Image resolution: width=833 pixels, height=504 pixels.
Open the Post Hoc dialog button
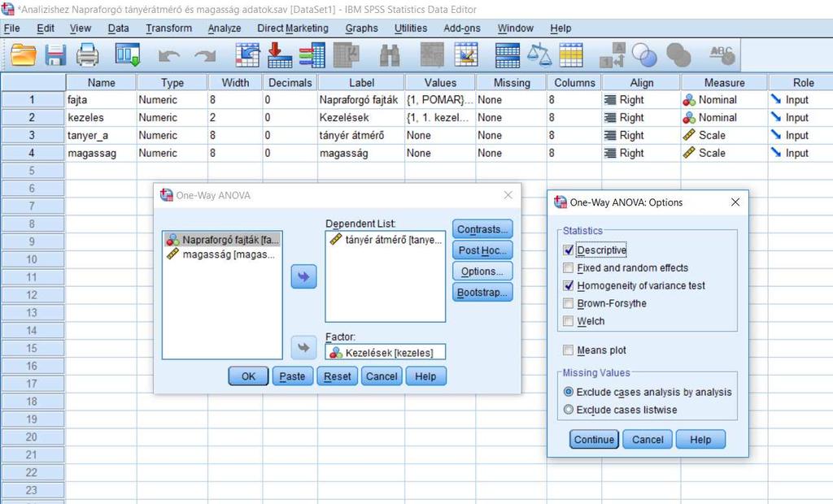[482, 250]
